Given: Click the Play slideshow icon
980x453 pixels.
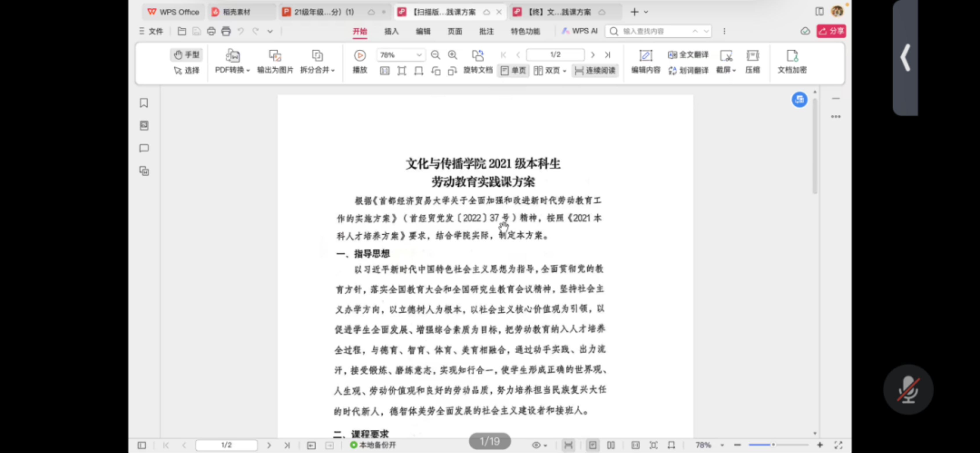Looking at the screenshot, I should [x=359, y=55].
